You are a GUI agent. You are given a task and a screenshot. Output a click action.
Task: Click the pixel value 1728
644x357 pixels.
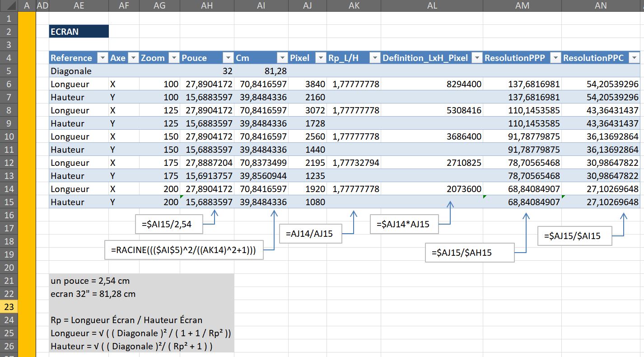point(308,123)
